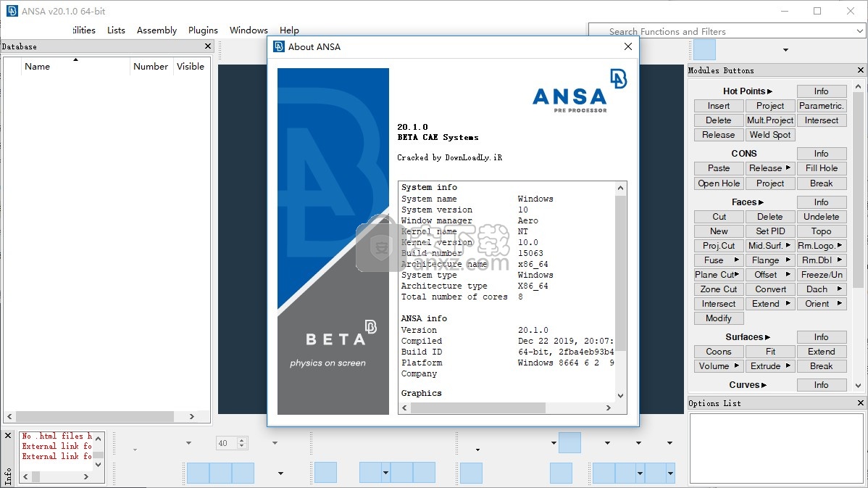Click the Coons button

(x=719, y=351)
